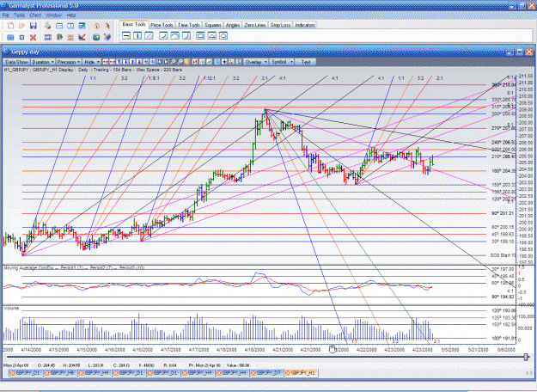Close the GBPJPY_D7 tab via its X

253,373
